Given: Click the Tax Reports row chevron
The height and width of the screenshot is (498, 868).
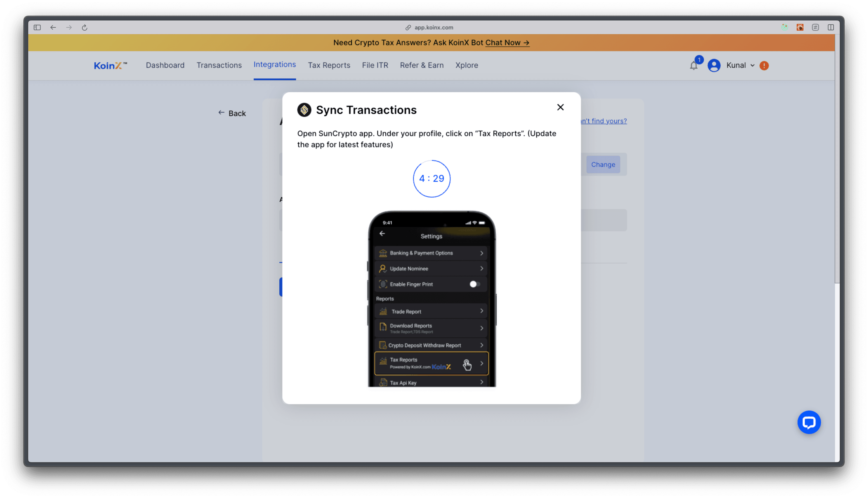Looking at the screenshot, I should [481, 363].
